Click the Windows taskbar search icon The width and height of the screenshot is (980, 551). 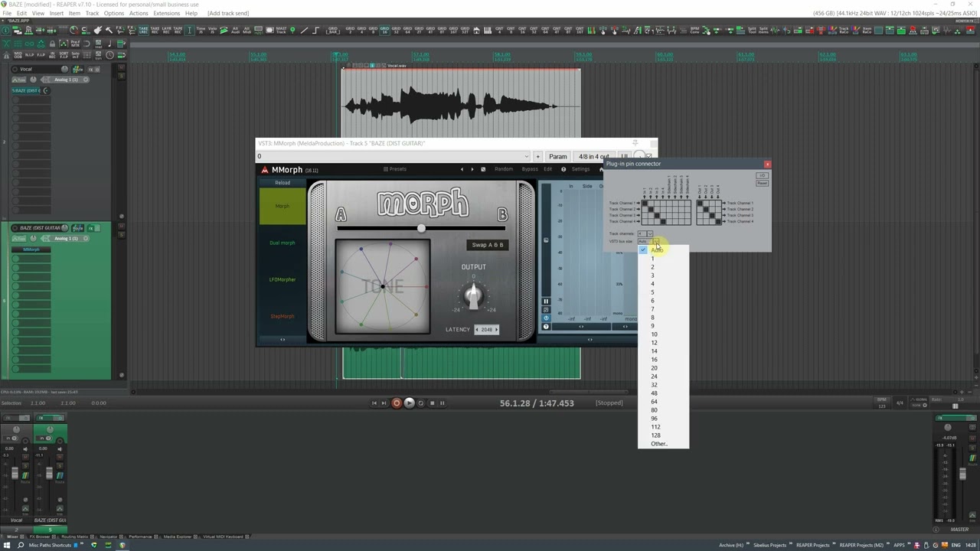tap(21, 545)
